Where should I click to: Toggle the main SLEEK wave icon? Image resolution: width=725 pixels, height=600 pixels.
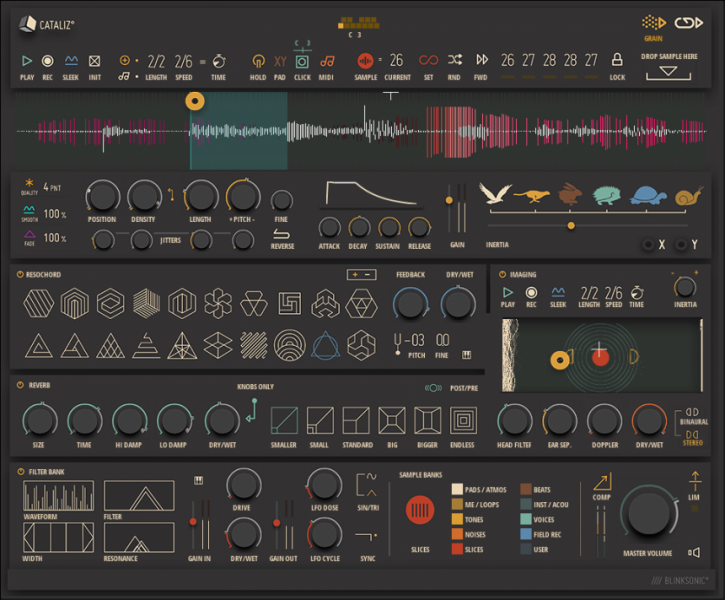click(x=71, y=61)
